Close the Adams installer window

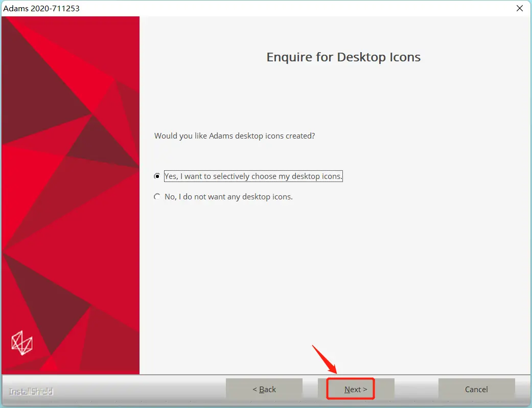pos(519,8)
